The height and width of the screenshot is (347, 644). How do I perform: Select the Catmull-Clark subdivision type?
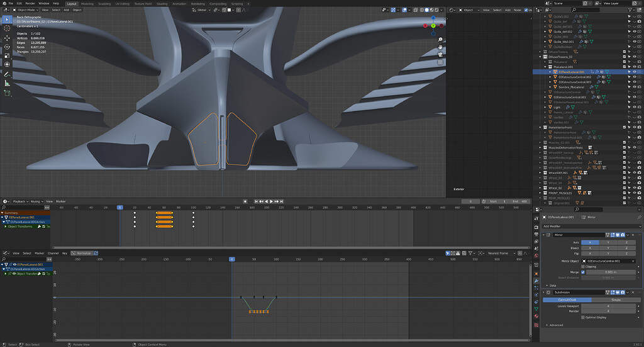coord(567,300)
